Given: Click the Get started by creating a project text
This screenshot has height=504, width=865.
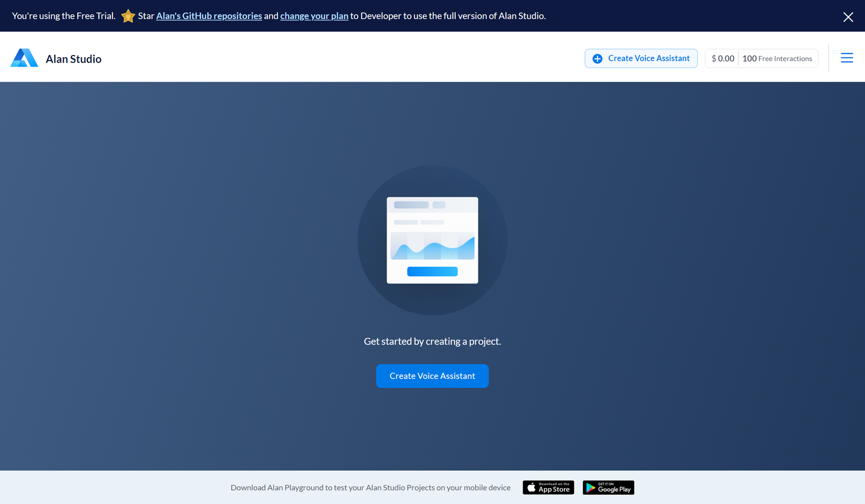Looking at the screenshot, I should (x=432, y=341).
